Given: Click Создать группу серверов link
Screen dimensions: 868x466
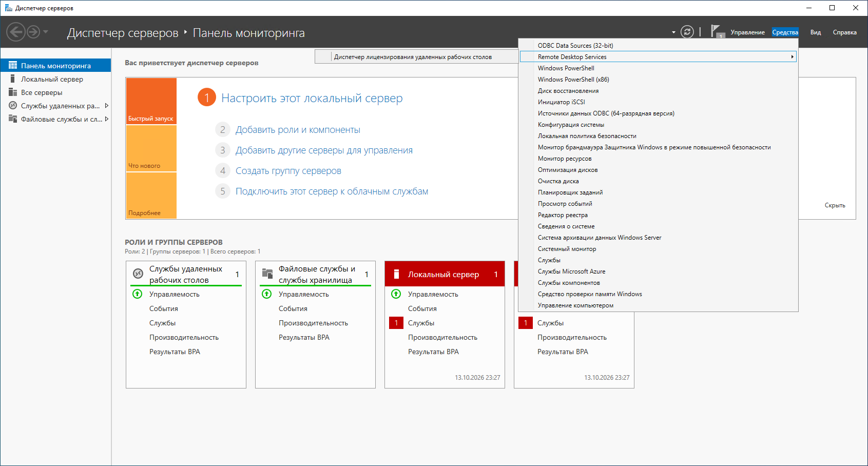Looking at the screenshot, I should [x=288, y=171].
